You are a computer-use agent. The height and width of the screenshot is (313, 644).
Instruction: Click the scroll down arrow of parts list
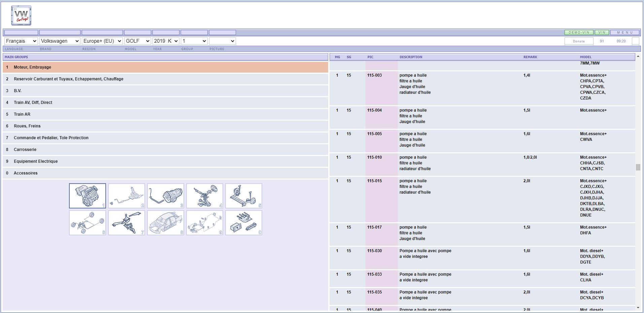click(638, 308)
